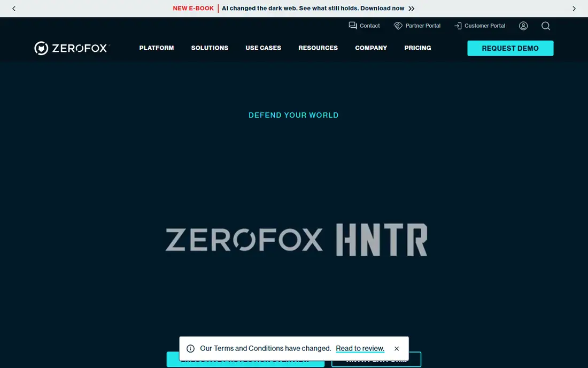Open site search with magnifier icon

point(546,26)
